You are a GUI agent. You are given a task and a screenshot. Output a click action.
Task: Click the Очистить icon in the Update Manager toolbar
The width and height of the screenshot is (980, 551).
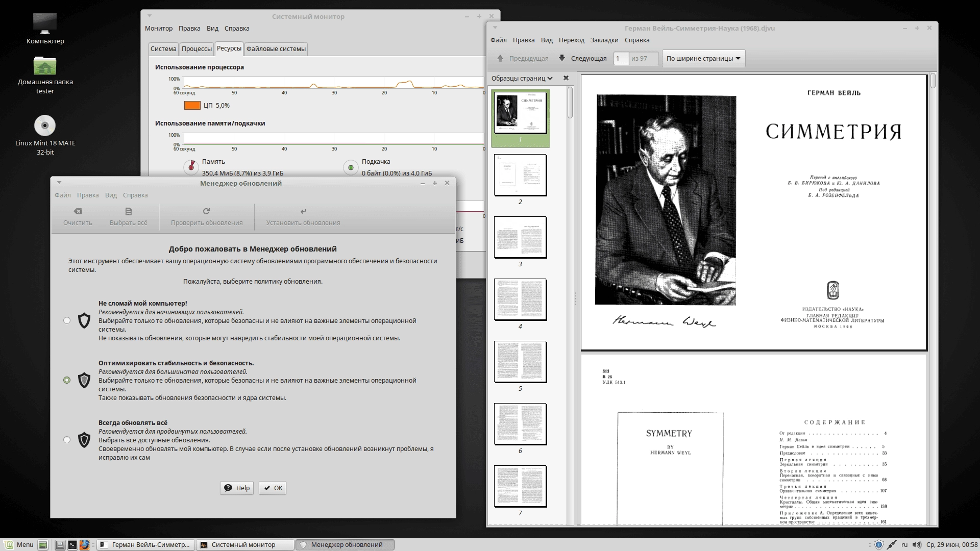tap(78, 211)
